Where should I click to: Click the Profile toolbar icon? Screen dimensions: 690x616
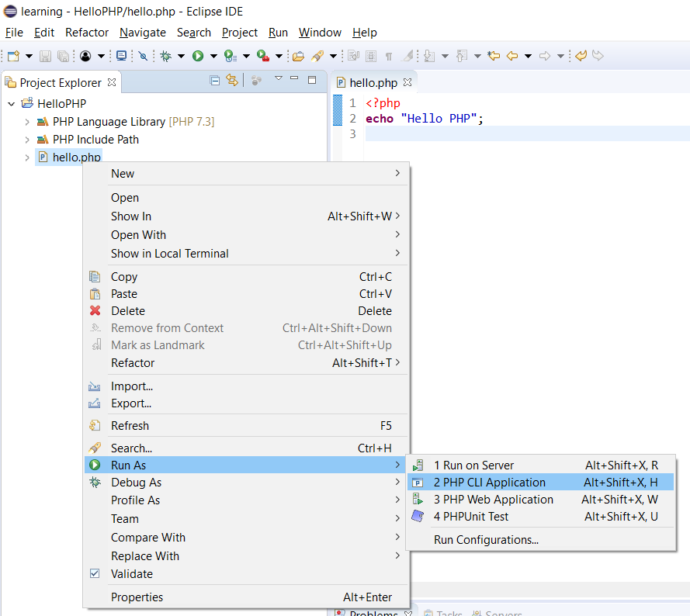point(231,56)
